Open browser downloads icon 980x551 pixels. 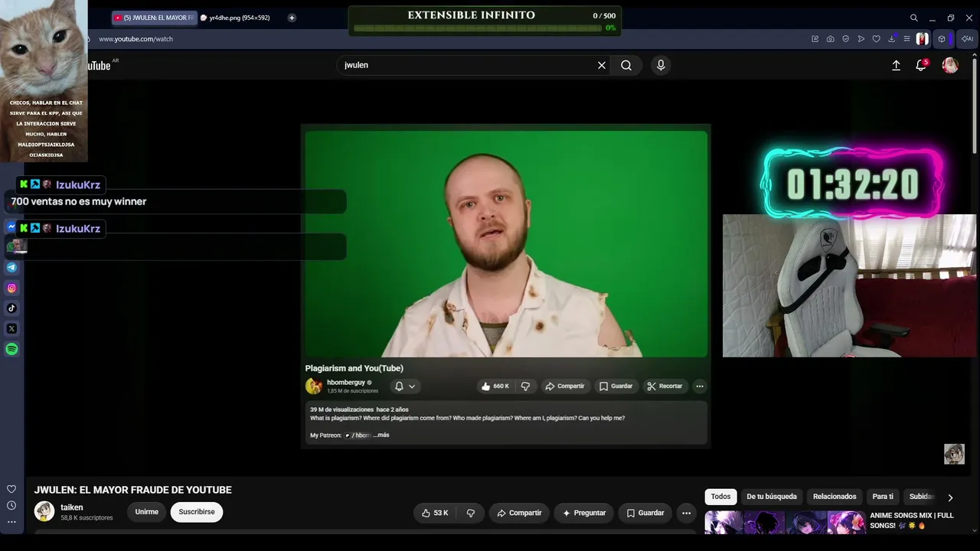coord(892,39)
